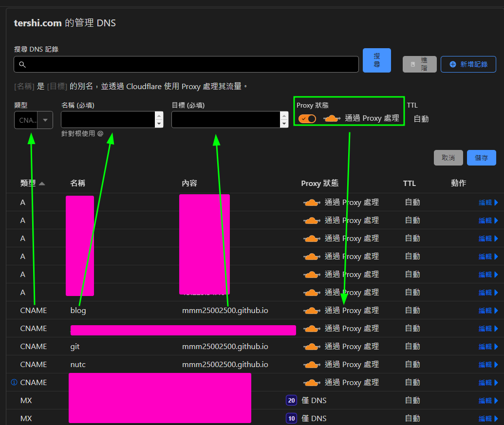Click the nutc record name
Viewport: 504px width, 425px height.
point(78,365)
